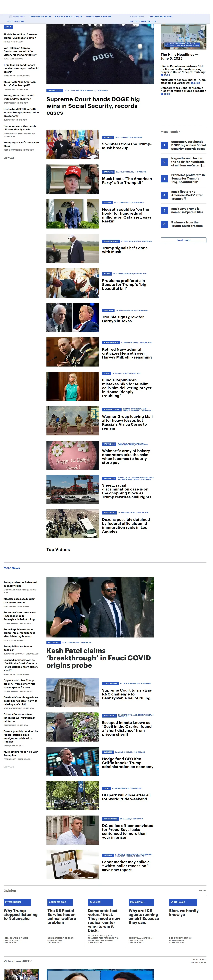The width and height of the screenshot is (213, 980).
Task: Open Democrats unveil air safety bill story
Action: pos(20,128)
